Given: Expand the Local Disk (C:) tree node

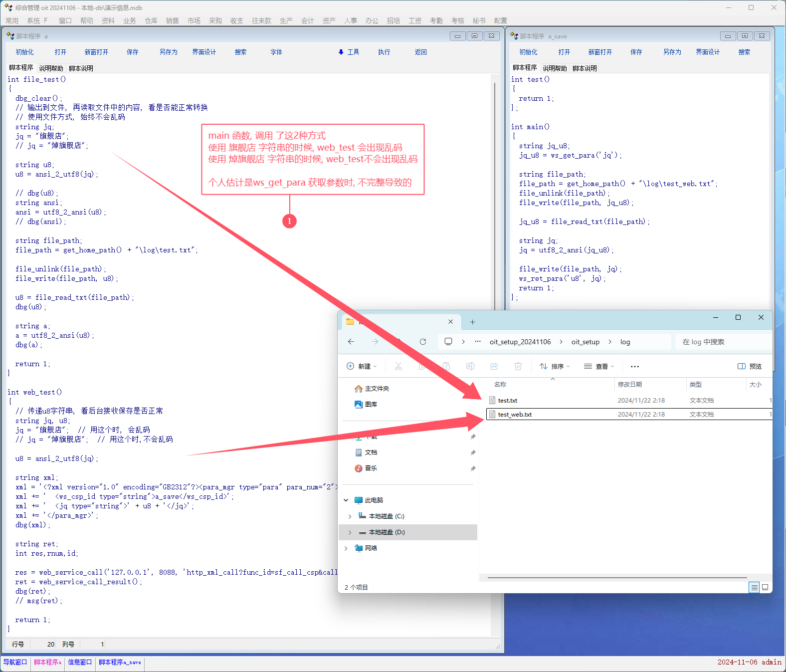Looking at the screenshot, I should 350,516.
